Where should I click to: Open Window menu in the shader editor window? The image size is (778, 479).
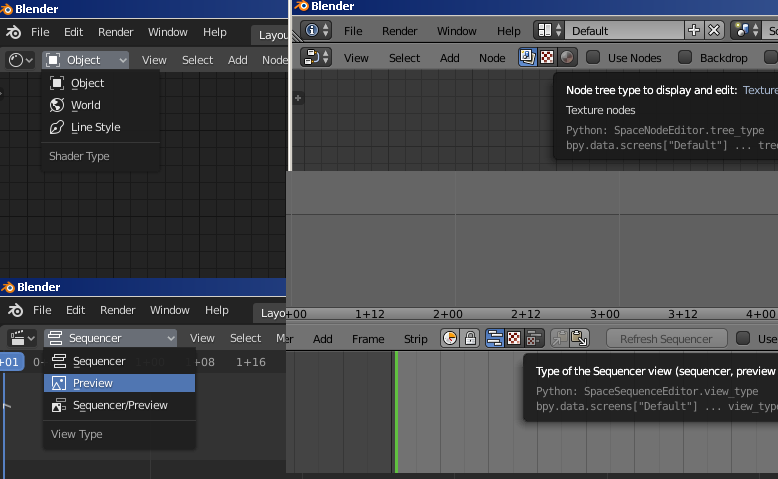(168, 32)
